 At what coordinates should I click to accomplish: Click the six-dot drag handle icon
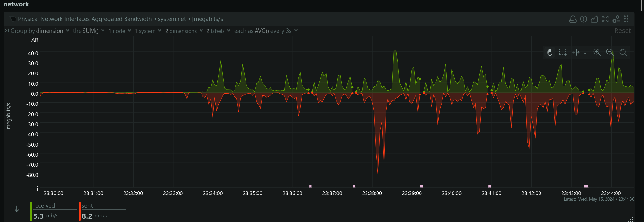(626, 19)
